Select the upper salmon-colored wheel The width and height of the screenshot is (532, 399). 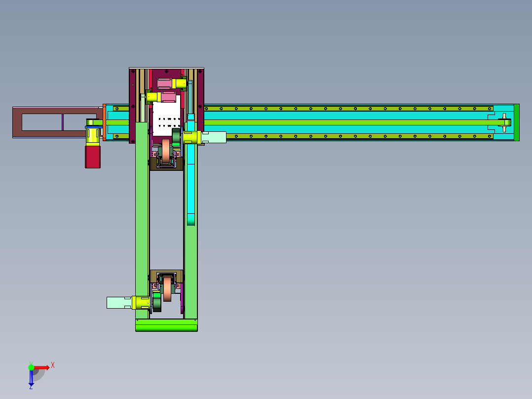click(x=166, y=151)
